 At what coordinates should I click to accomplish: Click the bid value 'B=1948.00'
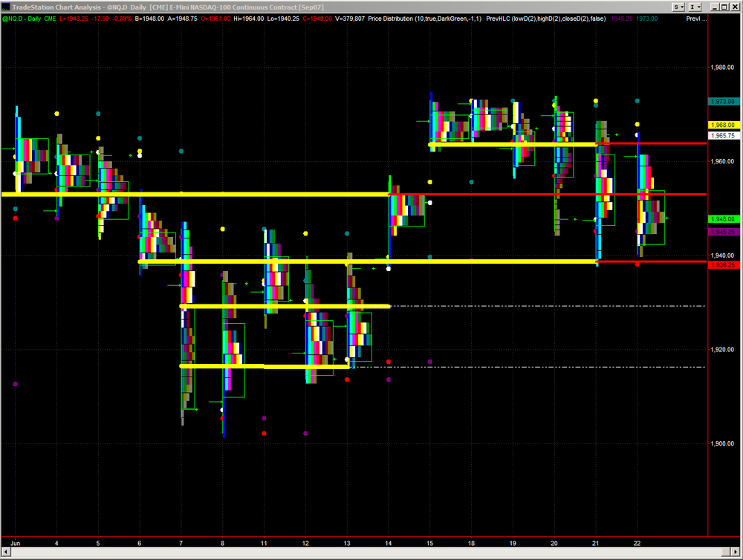coord(149,19)
